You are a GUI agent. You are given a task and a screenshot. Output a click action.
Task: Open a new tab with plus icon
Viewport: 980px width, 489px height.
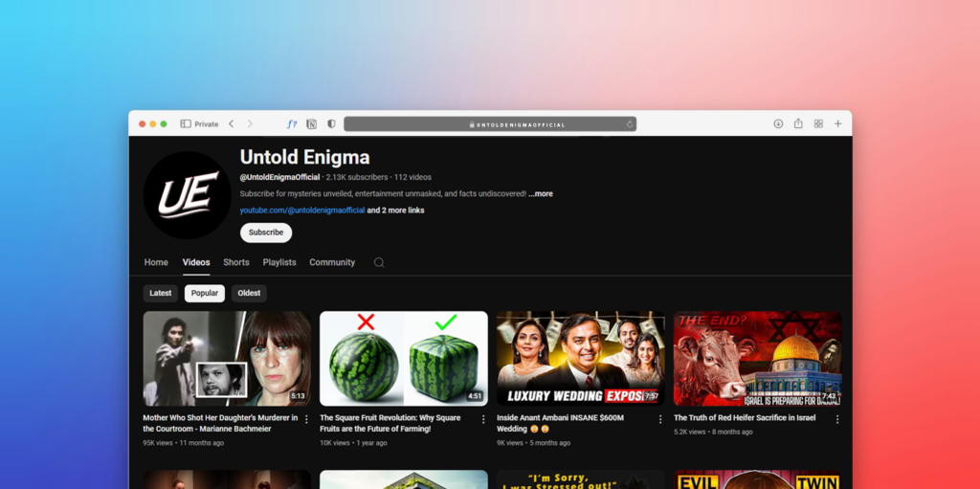838,123
